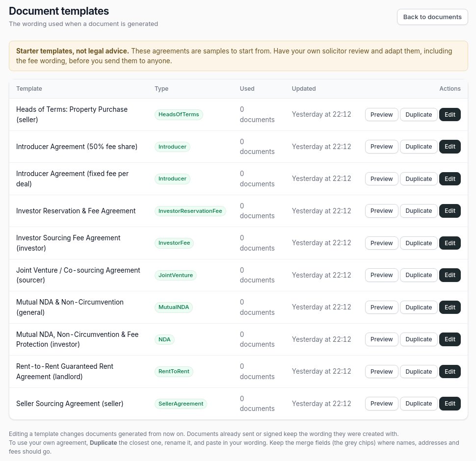Click the RentToRent type badge
Screen dimensions: 476x461
point(174,372)
